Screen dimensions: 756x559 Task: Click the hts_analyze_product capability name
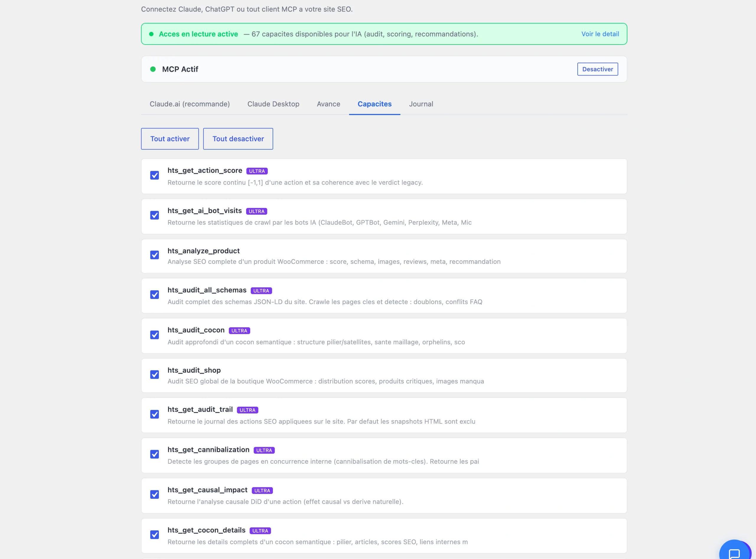[203, 251]
